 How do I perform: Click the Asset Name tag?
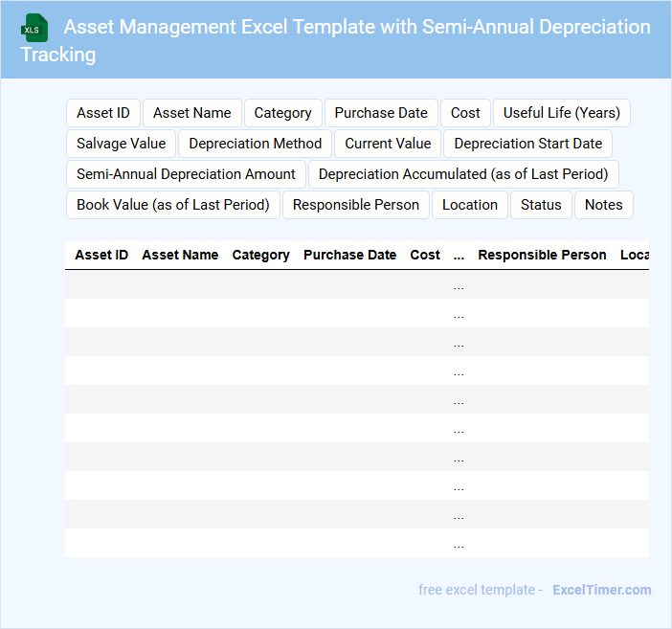[191, 113]
